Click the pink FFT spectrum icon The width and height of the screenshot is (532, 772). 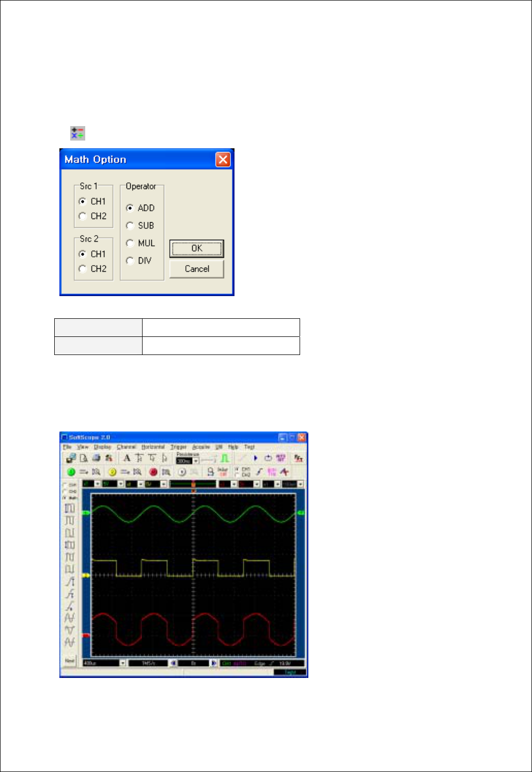(272, 472)
